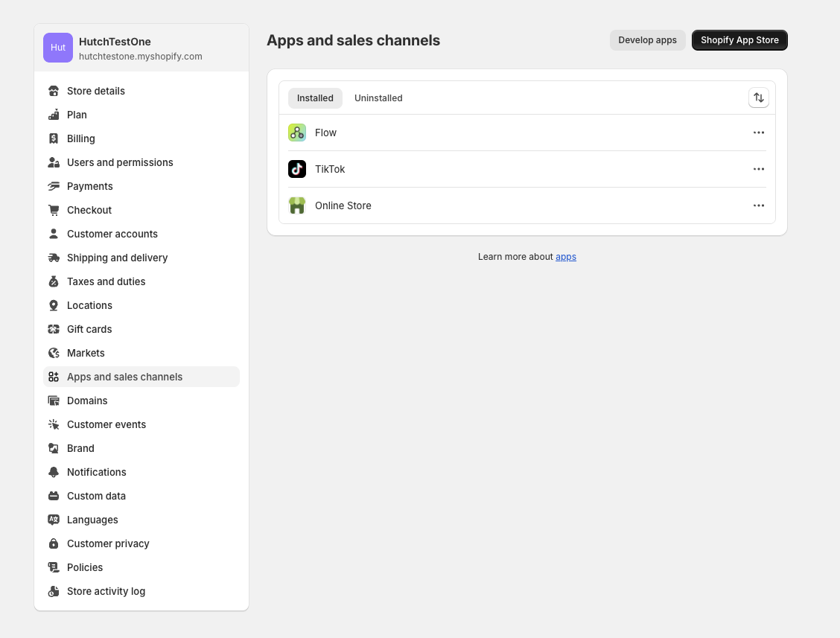Open Locations via the pin icon
The width and height of the screenshot is (840, 638).
click(x=54, y=305)
